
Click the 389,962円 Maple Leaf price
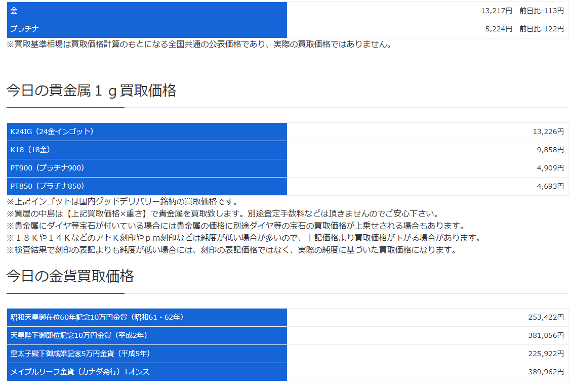click(546, 372)
